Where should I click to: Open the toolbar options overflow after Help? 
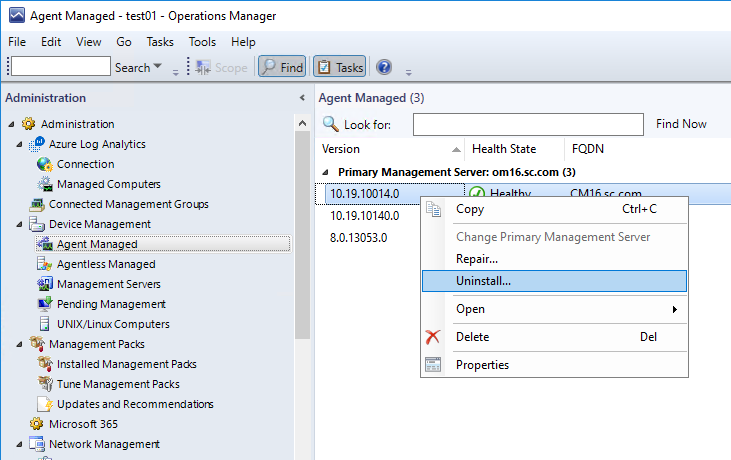(x=408, y=72)
